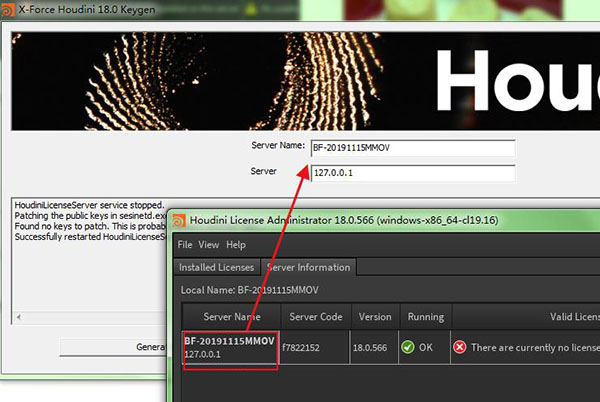
Task: Click the Server Name field in the keygen window
Action: [x=413, y=148]
